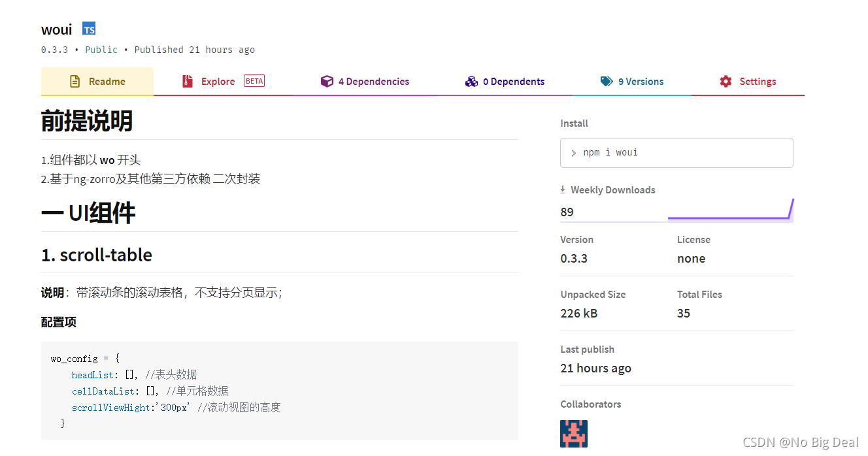
Task: Click the last publish 21 hours ago value
Action: coord(596,368)
